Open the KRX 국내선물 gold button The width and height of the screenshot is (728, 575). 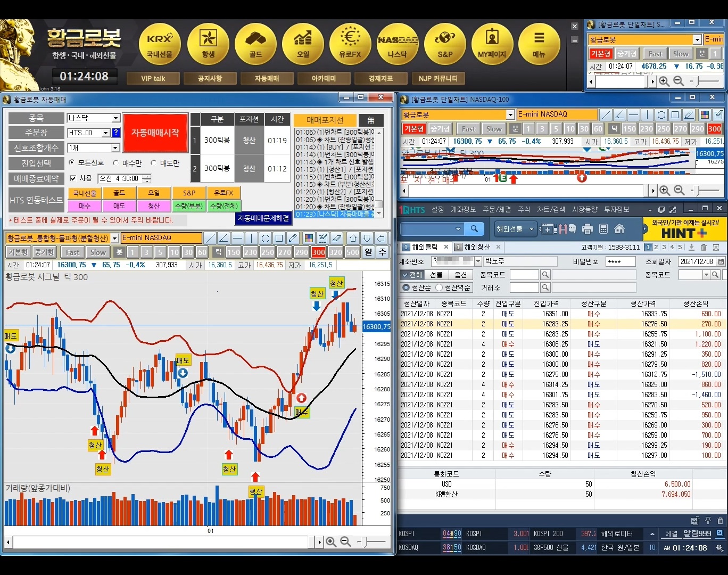(160, 44)
